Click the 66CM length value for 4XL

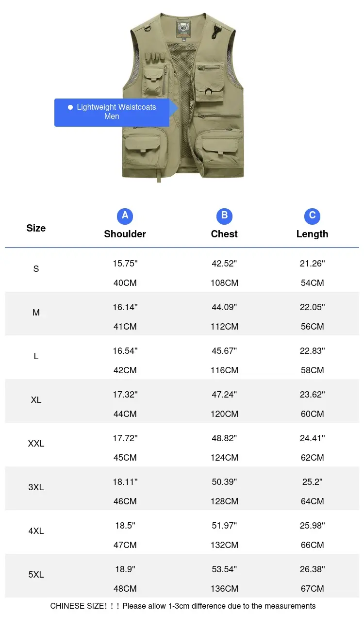[312, 545]
